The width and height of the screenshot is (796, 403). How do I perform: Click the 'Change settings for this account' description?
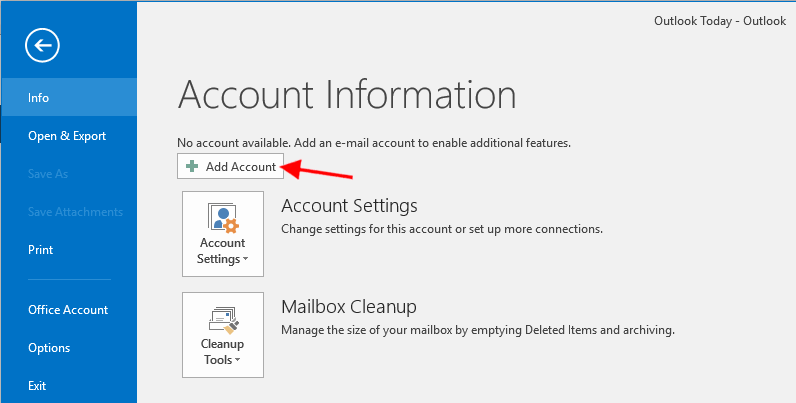pyautogui.click(x=442, y=229)
